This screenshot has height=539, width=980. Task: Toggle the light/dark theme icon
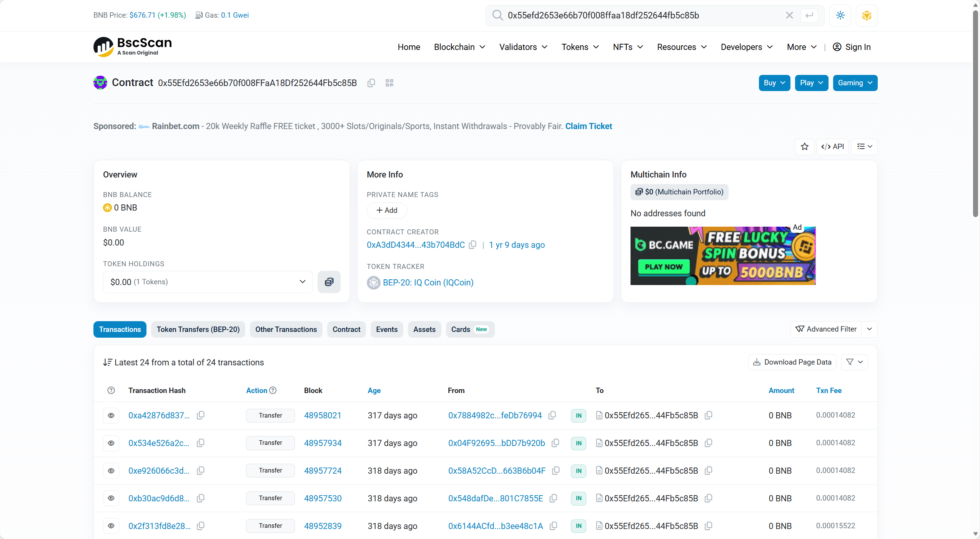pyautogui.click(x=840, y=15)
